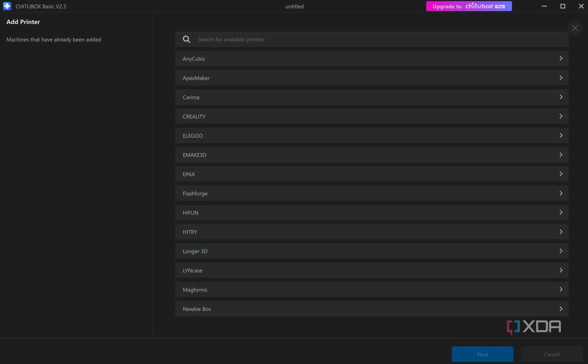The image size is (588, 364).
Task: Expand the CREALITY row chevron
Action: click(561, 116)
